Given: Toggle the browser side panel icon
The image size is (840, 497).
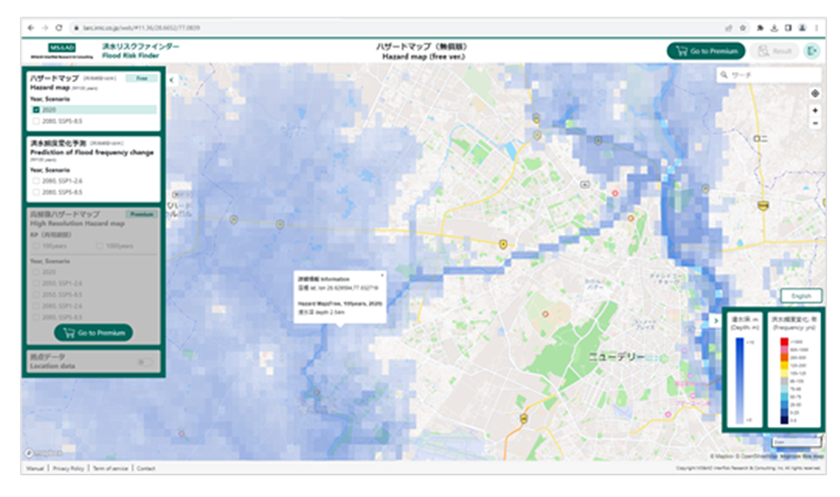Looking at the screenshot, I should pyautogui.click(x=788, y=28).
